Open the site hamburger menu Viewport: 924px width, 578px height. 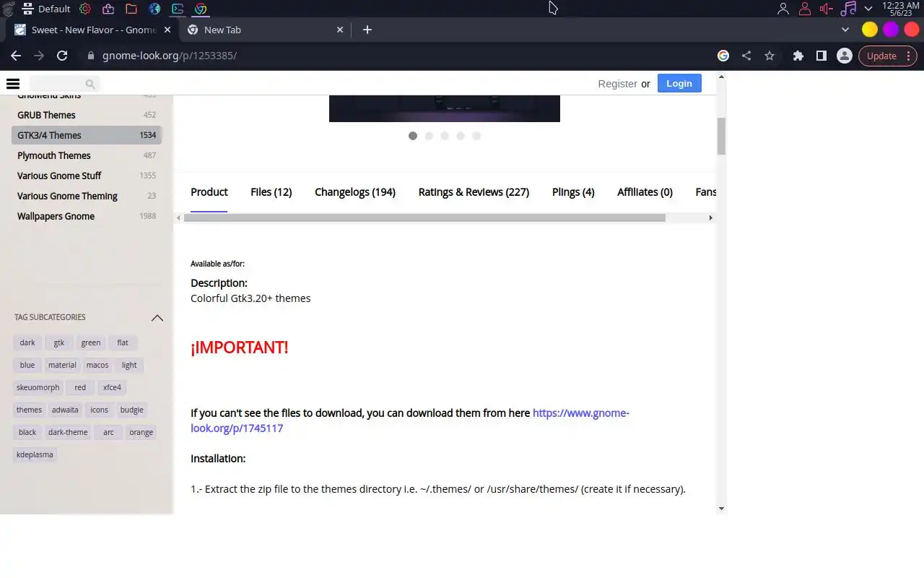point(13,84)
